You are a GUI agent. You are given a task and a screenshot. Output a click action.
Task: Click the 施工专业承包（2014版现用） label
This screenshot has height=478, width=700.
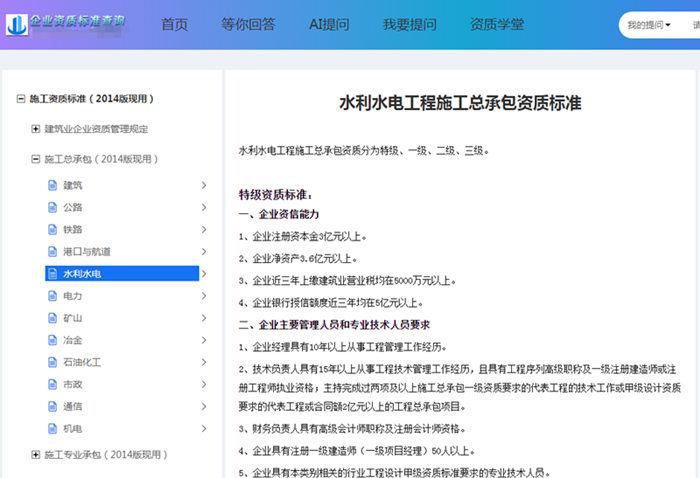point(106,454)
